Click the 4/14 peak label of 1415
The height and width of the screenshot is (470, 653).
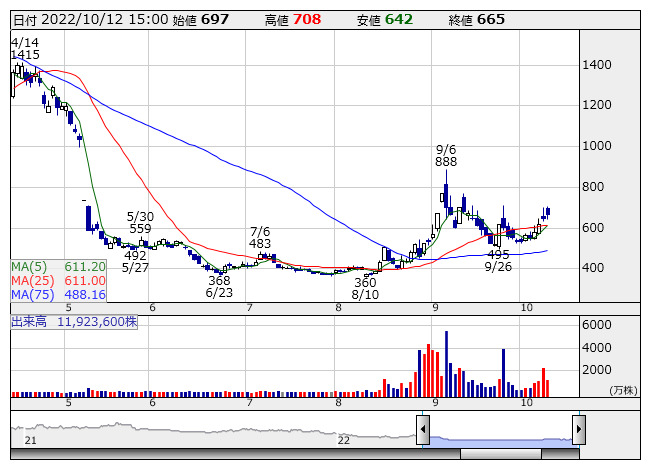click(25, 55)
